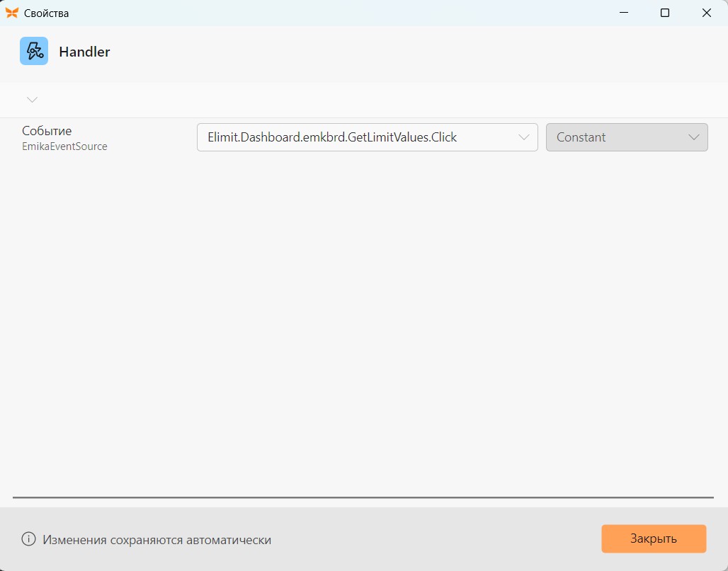Close the window with the X icon
The height and width of the screenshot is (571, 728).
[707, 13]
